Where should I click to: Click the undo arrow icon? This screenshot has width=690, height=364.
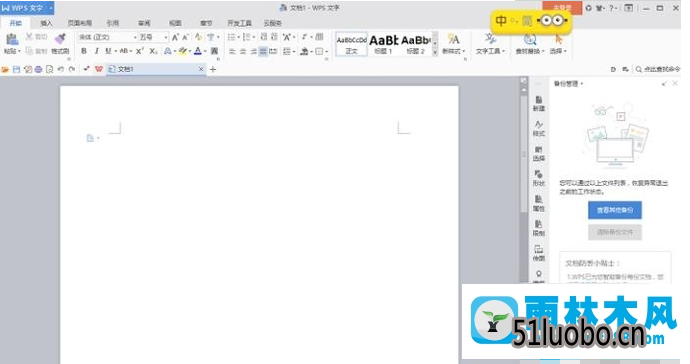click(x=61, y=70)
